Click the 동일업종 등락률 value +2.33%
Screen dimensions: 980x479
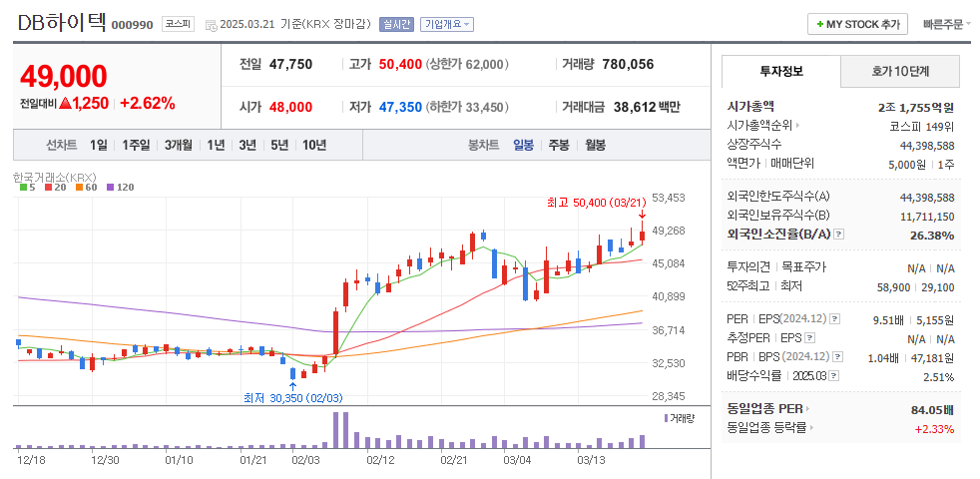point(934,429)
